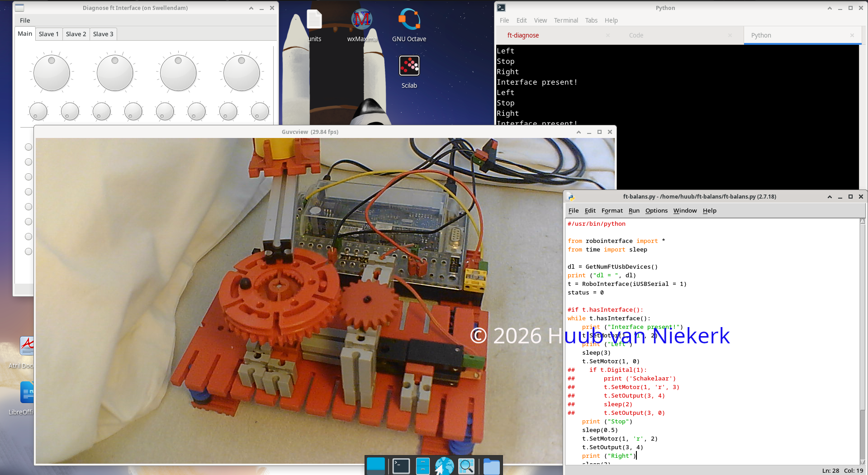Open the application finder magnifier in the dock
This screenshot has width=868, height=475.
point(466,466)
